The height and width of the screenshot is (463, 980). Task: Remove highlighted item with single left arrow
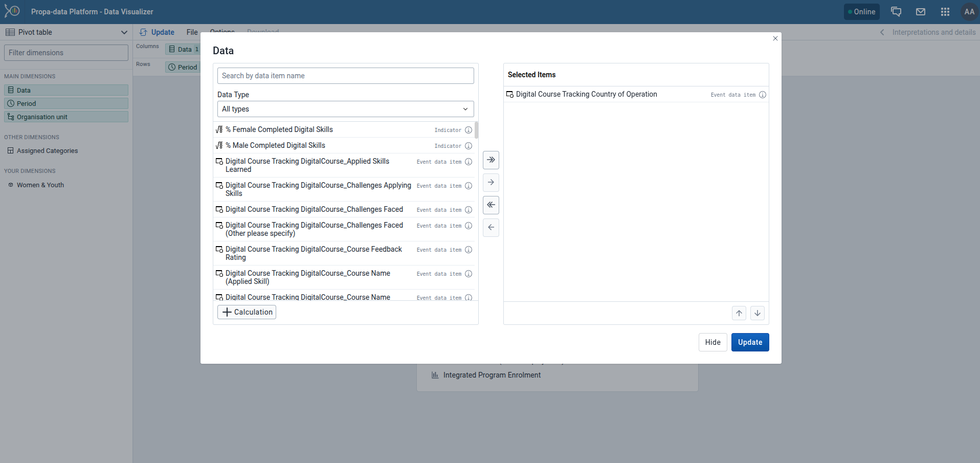(491, 227)
